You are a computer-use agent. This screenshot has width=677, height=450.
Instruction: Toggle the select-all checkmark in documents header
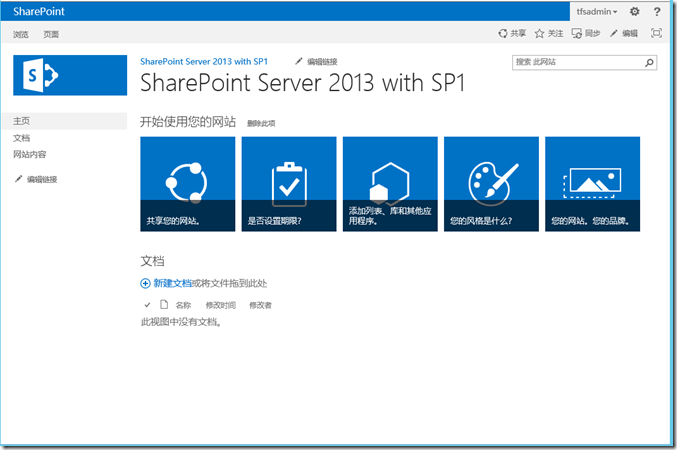point(147,305)
